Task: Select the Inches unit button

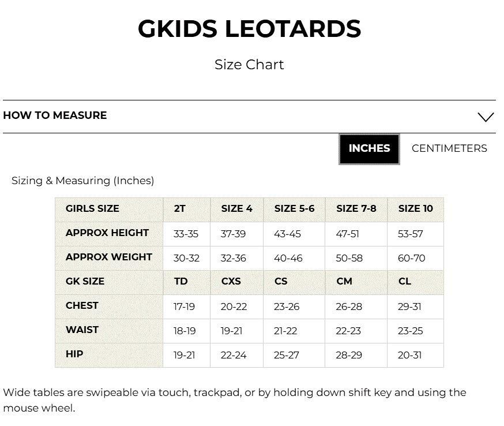Action: click(x=369, y=149)
